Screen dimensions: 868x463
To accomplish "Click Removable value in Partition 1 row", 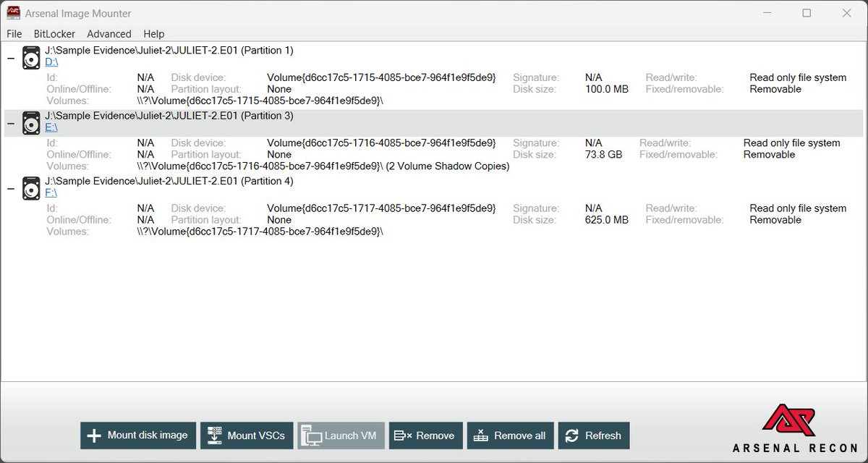I will [x=775, y=89].
